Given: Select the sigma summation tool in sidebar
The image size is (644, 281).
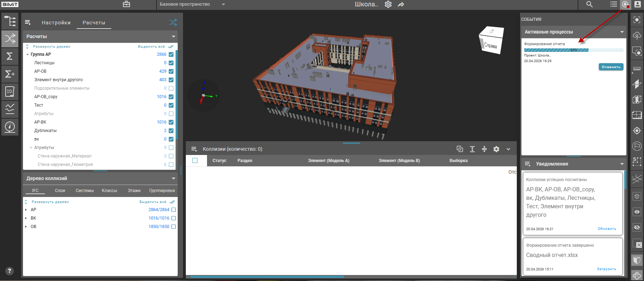Looking at the screenshot, I should [10, 56].
